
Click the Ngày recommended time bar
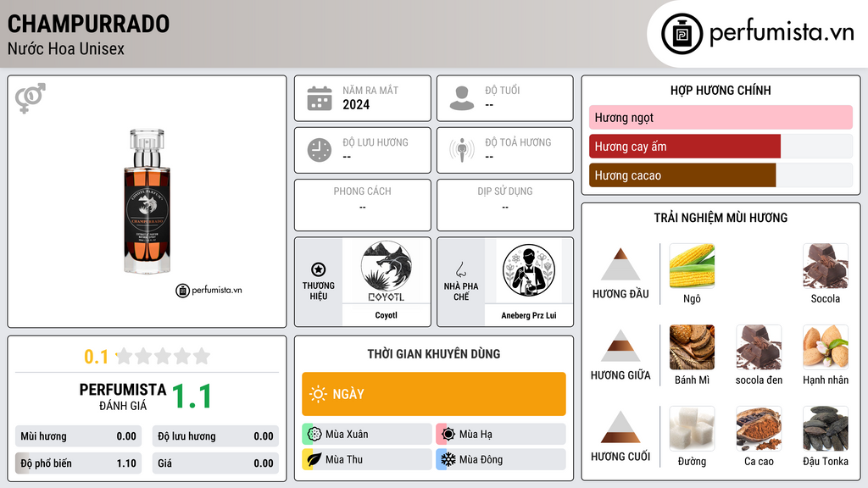pyautogui.click(x=434, y=394)
